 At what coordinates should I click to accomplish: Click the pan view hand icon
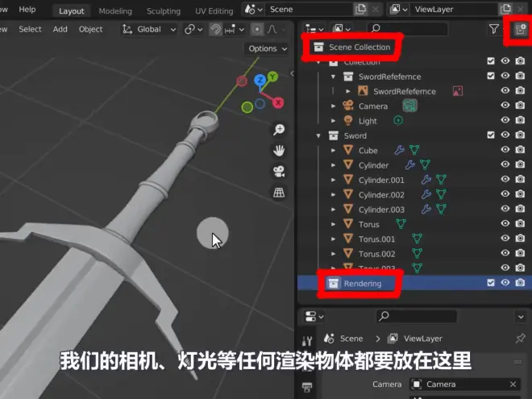tap(279, 151)
